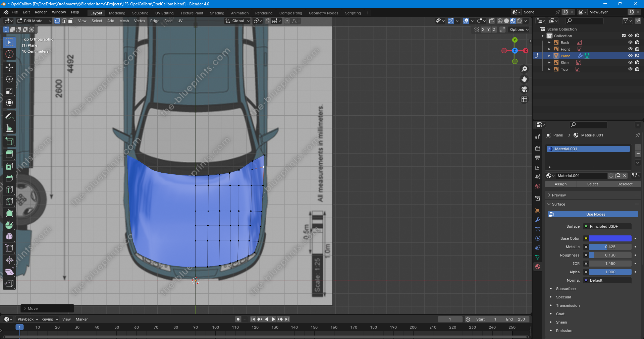
Task: Open the Mesh menu
Action: [x=124, y=21]
